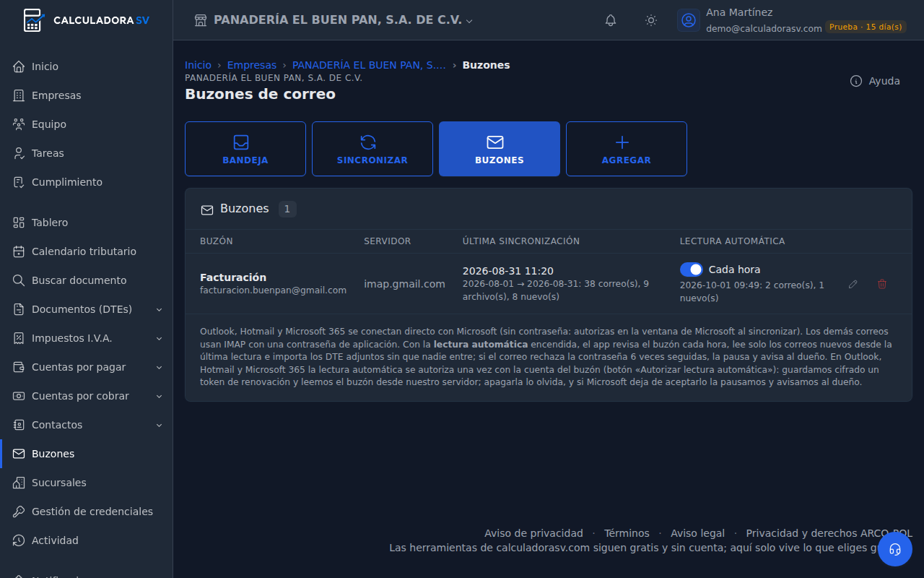The height and width of the screenshot is (578, 924).
Task: Click the imap.gmail.com server cell
Action: [404, 284]
